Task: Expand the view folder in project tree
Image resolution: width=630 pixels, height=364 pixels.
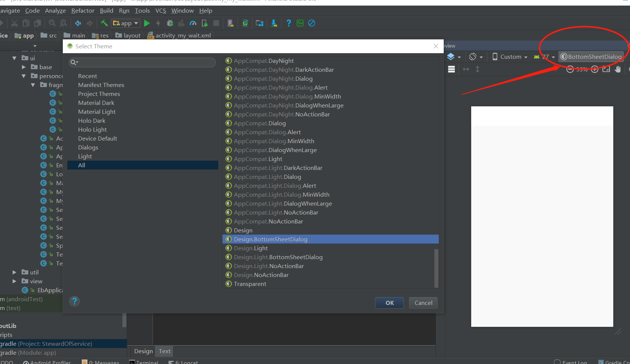Action: point(15,281)
